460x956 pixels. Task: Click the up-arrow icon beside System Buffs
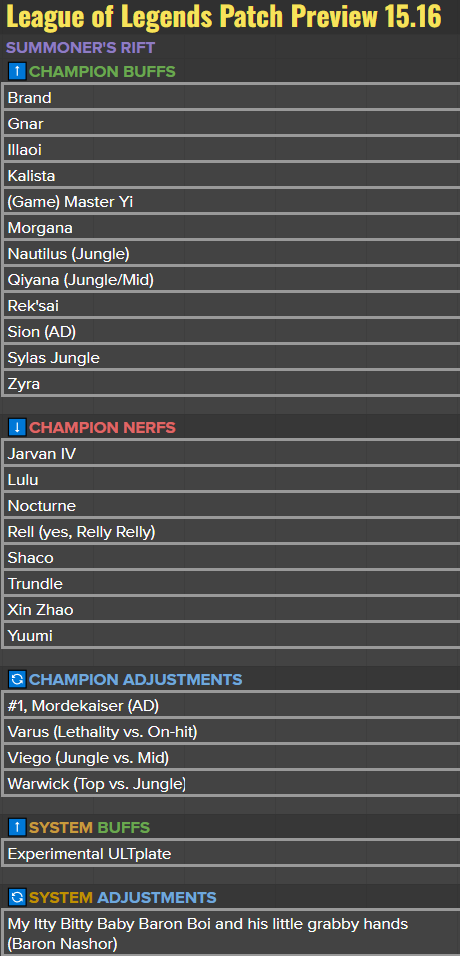(x=17, y=827)
